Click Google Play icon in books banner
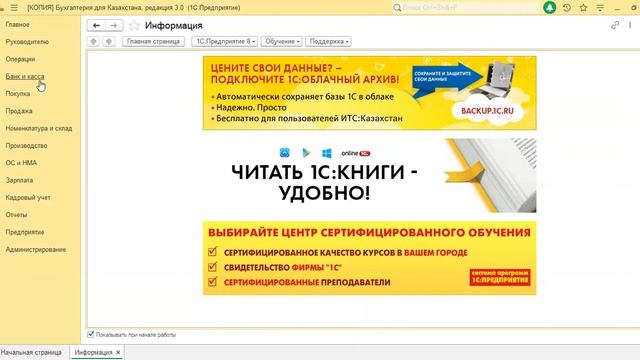This screenshot has width=640, height=360. (306, 153)
